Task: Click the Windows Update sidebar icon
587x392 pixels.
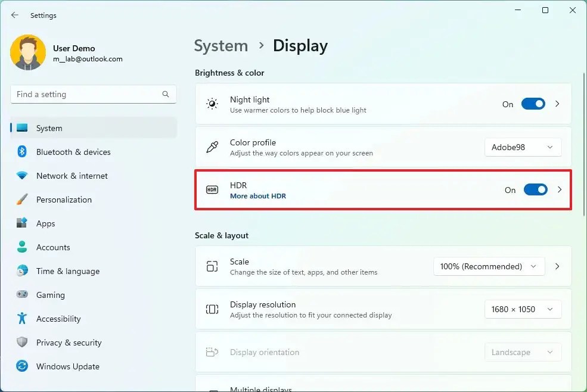Action: (x=21, y=366)
